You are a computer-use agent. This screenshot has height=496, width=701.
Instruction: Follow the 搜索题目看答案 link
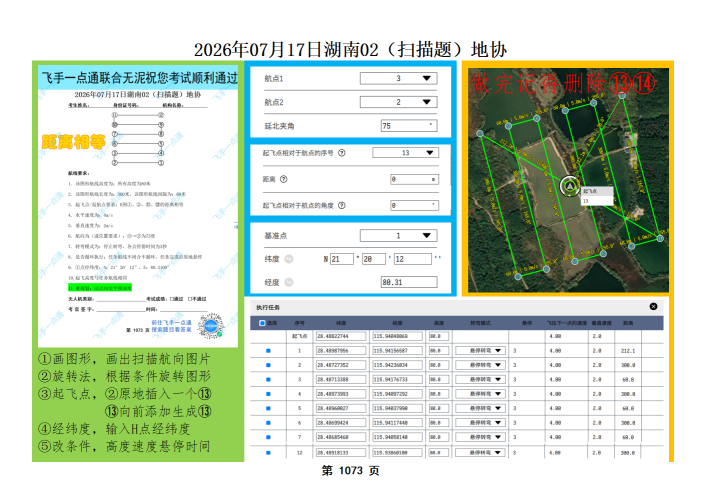click(171, 330)
